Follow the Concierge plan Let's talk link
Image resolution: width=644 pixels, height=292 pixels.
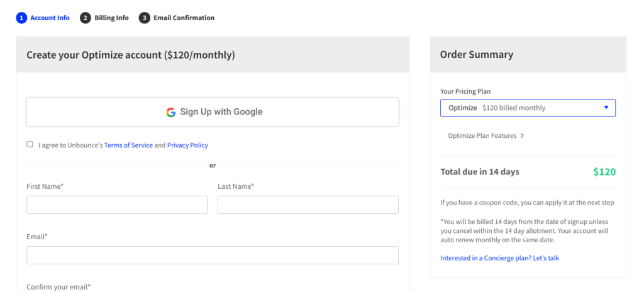click(499, 258)
